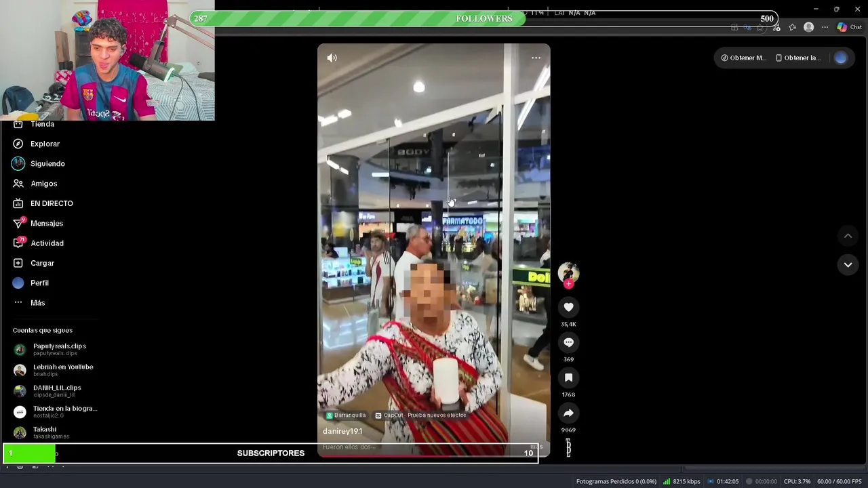Open Siguiendo in the sidebar

coord(47,163)
